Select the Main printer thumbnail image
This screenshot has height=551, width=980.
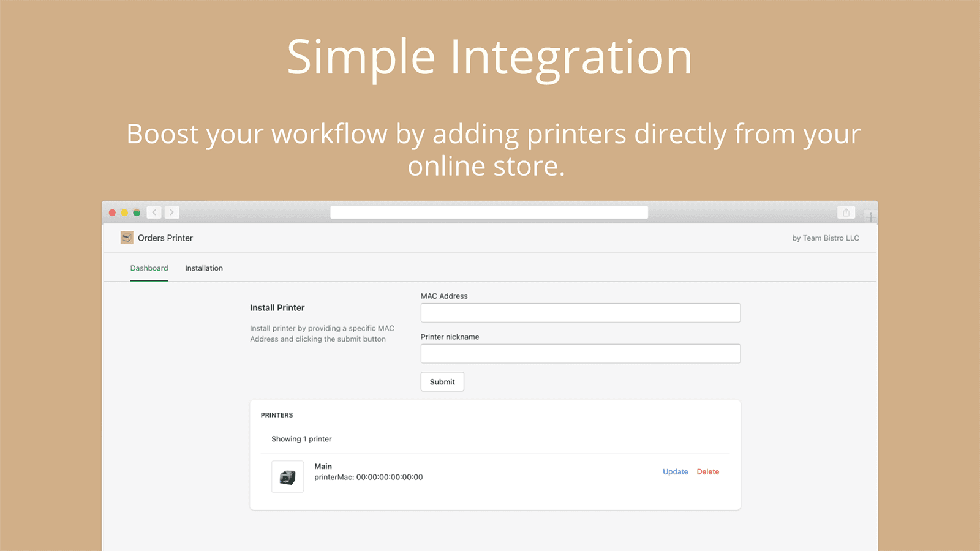(x=287, y=477)
